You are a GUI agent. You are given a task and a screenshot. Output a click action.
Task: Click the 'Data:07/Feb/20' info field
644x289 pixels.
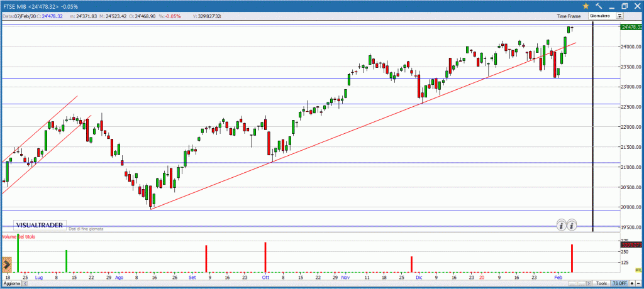click(19, 16)
